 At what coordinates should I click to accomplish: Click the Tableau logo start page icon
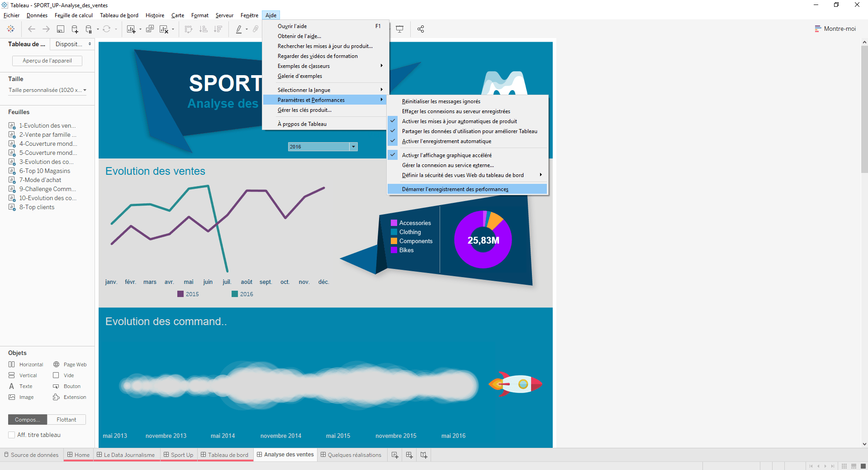[x=11, y=29]
